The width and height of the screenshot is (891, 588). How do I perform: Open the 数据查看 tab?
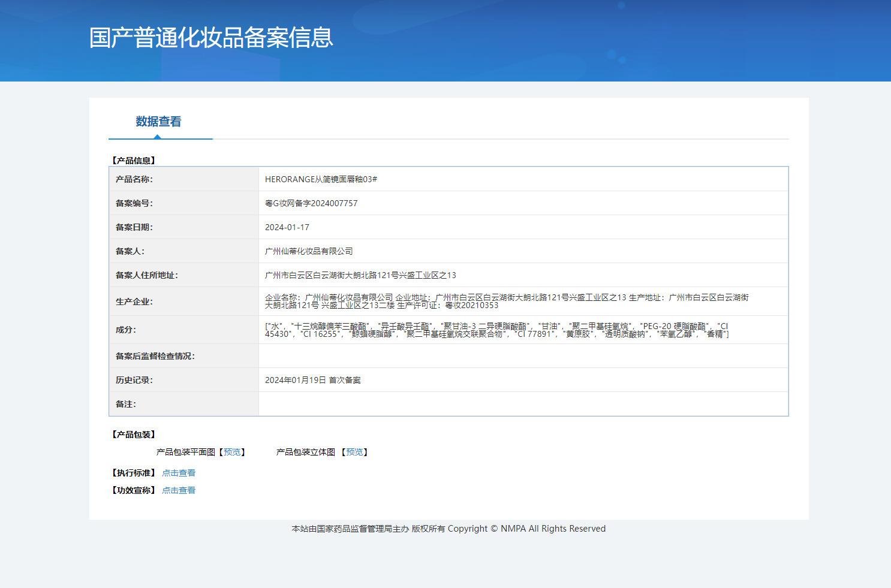point(158,122)
